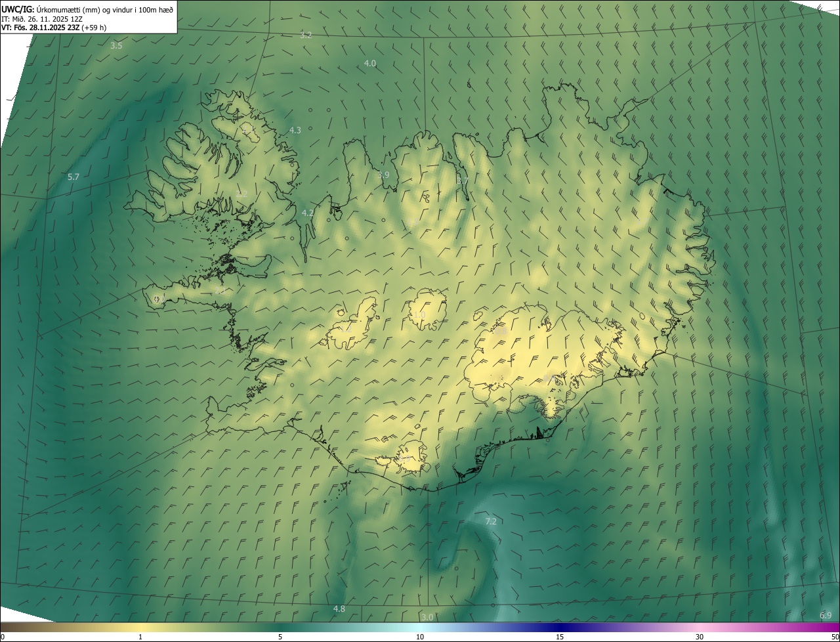
Task: Click the 'UWC/IG:' label in the legend box
Action: pos(18,9)
